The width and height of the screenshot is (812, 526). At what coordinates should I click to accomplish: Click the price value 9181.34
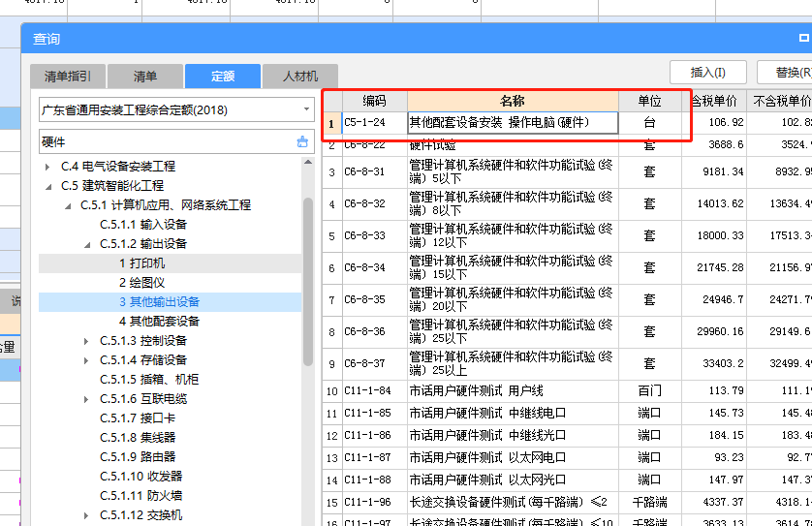[723, 171]
